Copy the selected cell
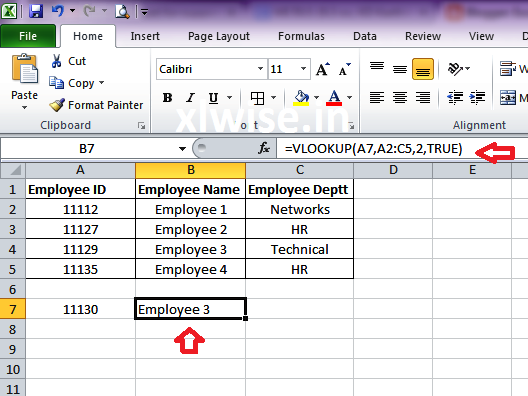 (71, 83)
